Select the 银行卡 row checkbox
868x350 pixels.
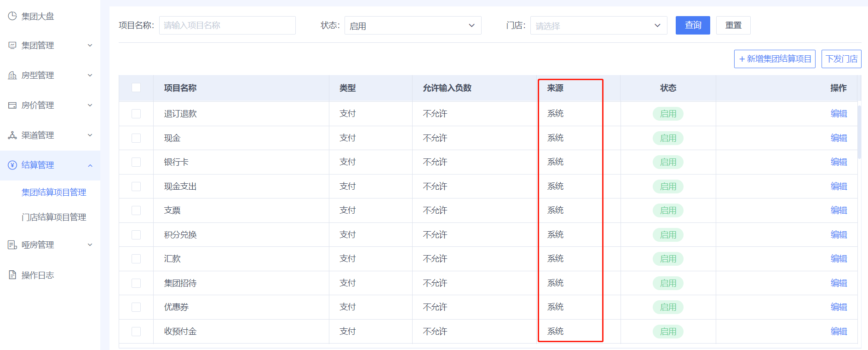(136, 162)
